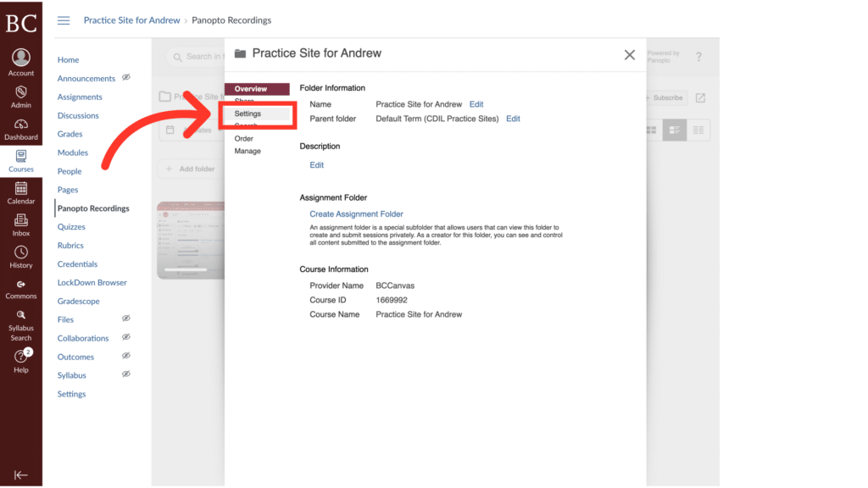The image size is (868, 488).
Task: Toggle Outcomes hidden eye icon
Action: [126, 356]
